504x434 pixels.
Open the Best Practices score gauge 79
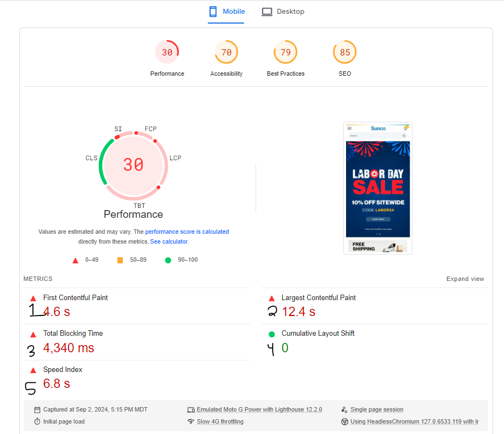pos(285,52)
